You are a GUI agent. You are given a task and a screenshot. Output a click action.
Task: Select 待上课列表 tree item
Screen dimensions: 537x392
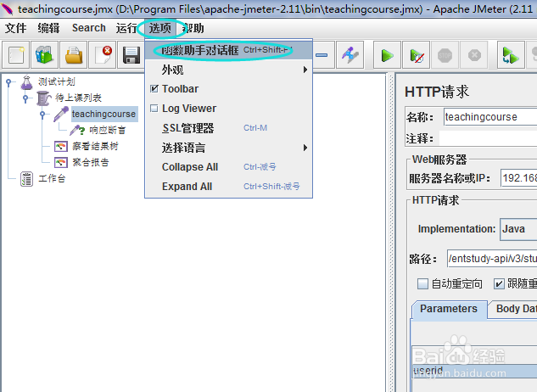point(78,98)
